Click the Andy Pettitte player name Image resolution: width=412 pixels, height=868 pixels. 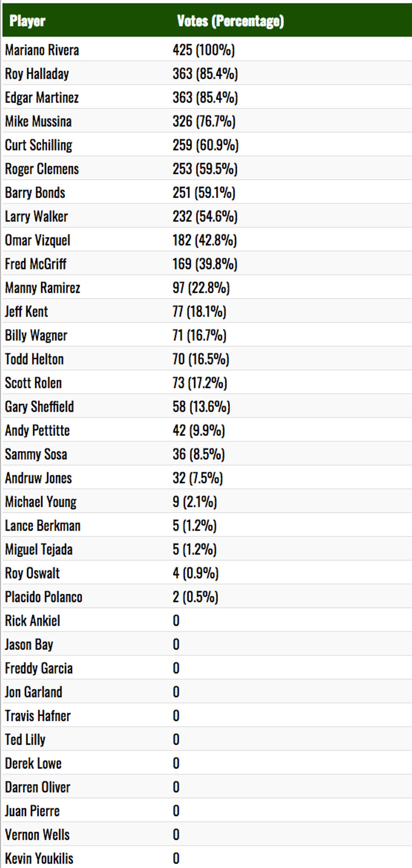pyautogui.click(x=37, y=431)
